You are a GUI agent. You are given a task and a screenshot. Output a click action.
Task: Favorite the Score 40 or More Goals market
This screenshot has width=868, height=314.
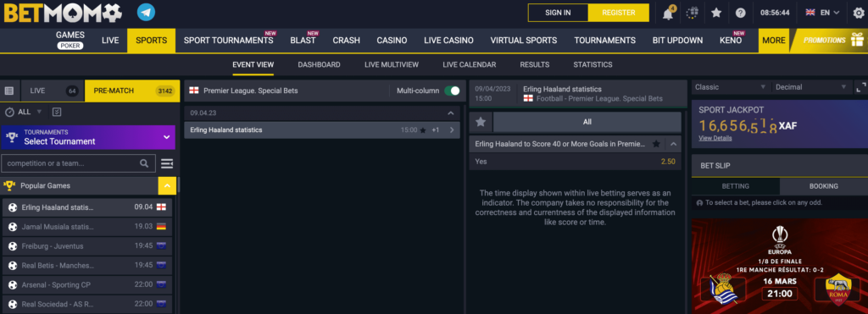[x=656, y=144]
